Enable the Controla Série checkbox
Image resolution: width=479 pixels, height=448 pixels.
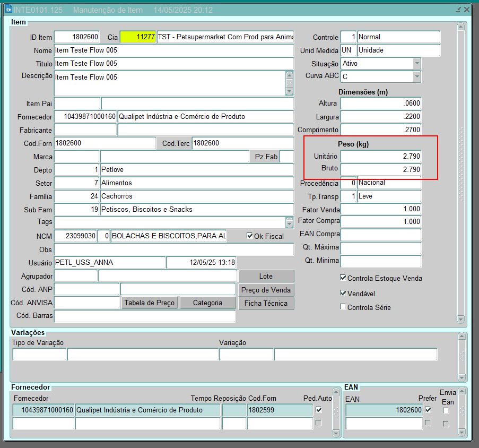[343, 306]
